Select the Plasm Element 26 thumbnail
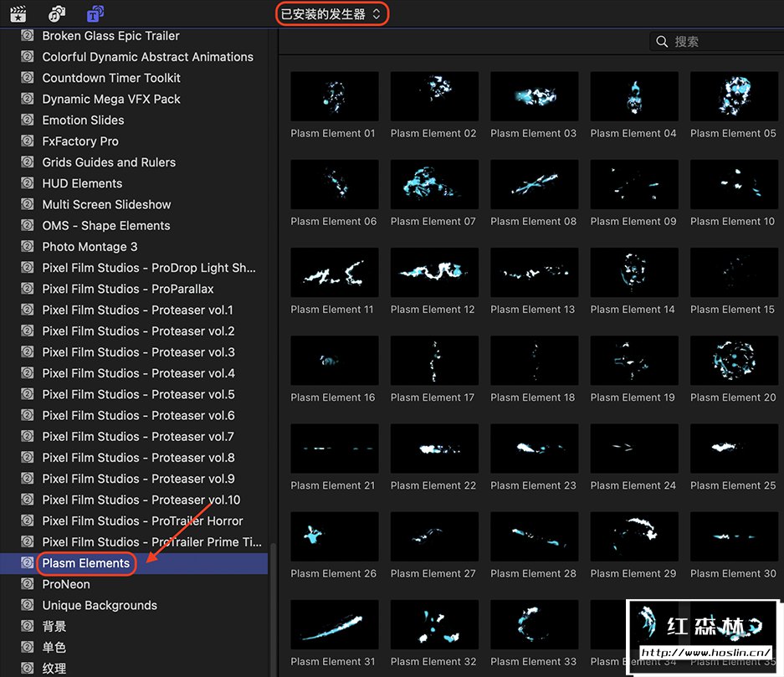Viewport: 784px width, 677px height. click(335, 536)
